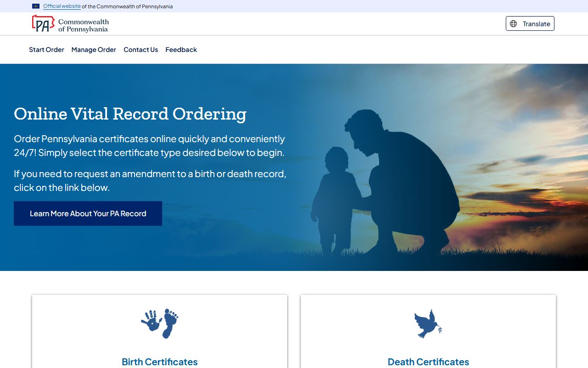
Task: Click the Online Vital Record Ordering heading
Action: point(130,114)
